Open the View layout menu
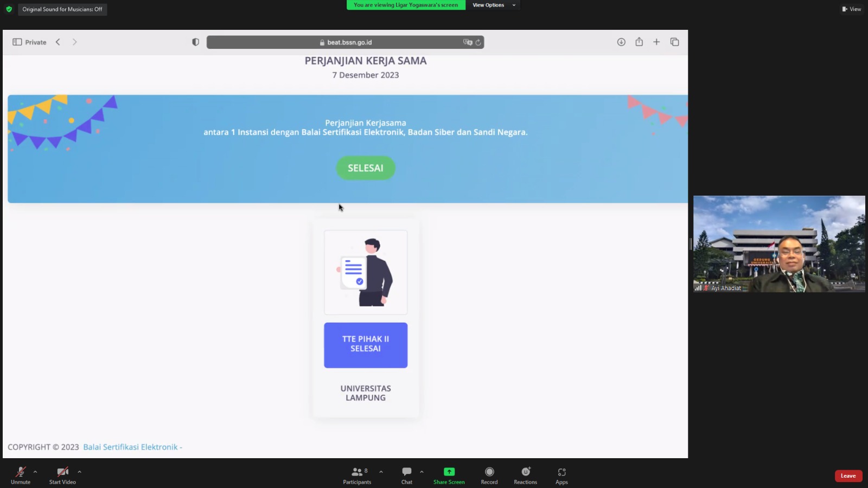Screen dimensions: 868x488 (x=851, y=9)
